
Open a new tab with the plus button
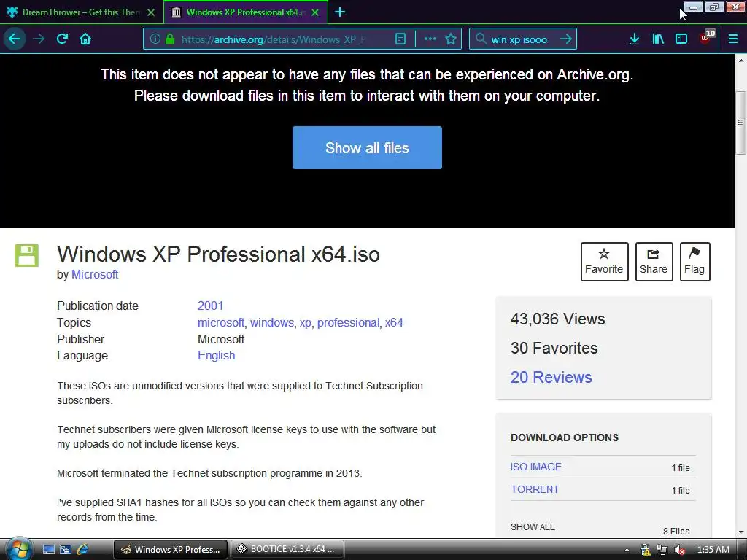tap(340, 12)
